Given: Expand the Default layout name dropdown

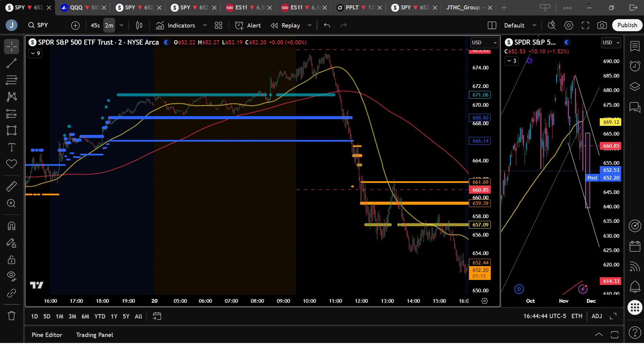Looking at the screenshot, I should pos(534,25).
